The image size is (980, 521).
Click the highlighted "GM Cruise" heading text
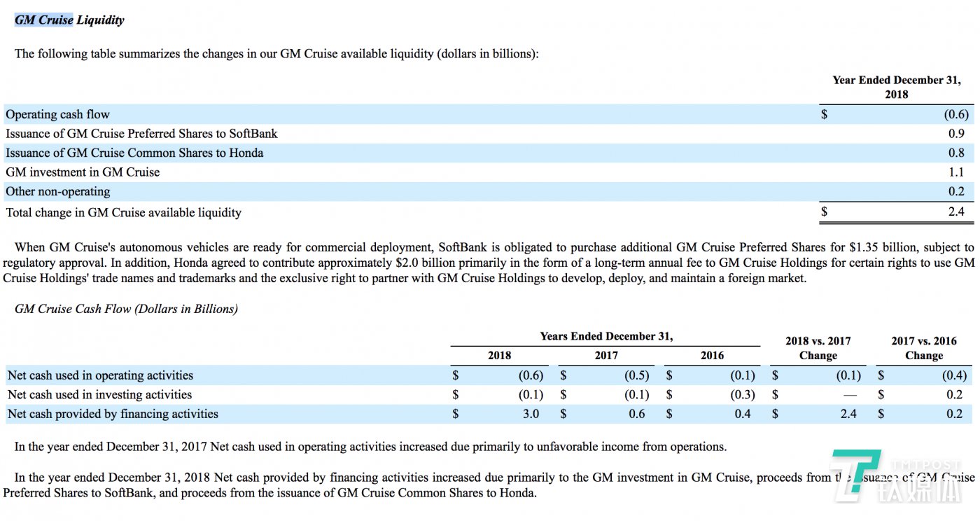[x=43, y=20]
